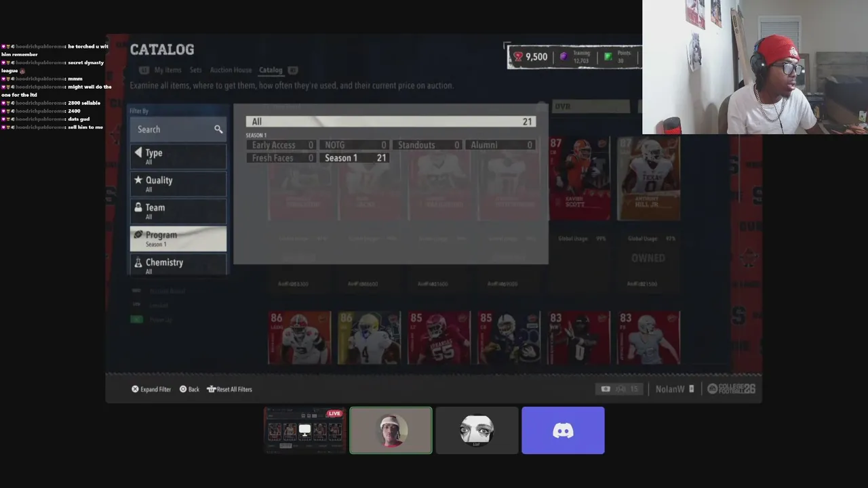Click the R1 bumper icon after Catalog
The image size is (868, 488).
coord(292,70)
